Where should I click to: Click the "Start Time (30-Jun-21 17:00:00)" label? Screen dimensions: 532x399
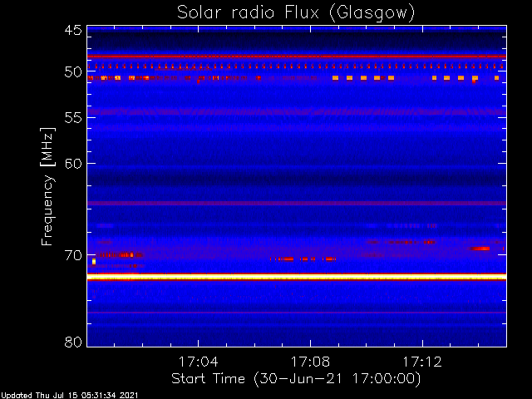point(296,379)
